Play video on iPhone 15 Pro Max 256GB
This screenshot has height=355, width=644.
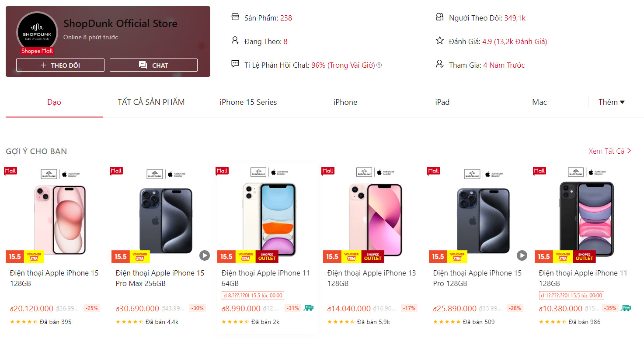(x=205, y=255)
